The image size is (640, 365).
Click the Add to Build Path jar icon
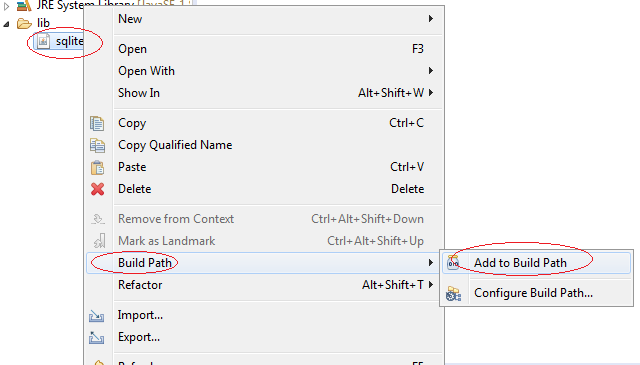(453, 263)
